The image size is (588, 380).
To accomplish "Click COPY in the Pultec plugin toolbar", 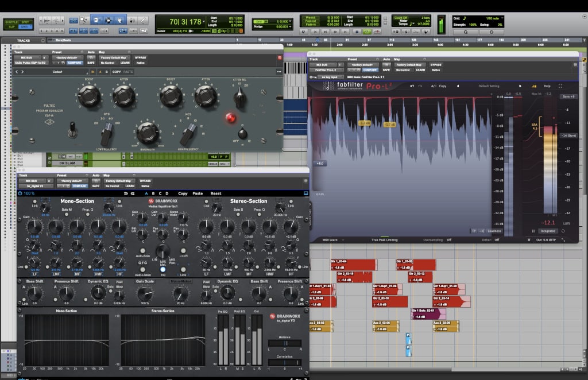I will click(117, 72).
